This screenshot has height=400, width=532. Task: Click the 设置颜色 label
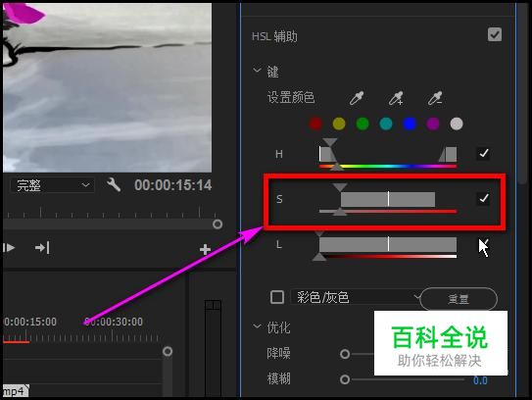point(291,98)
